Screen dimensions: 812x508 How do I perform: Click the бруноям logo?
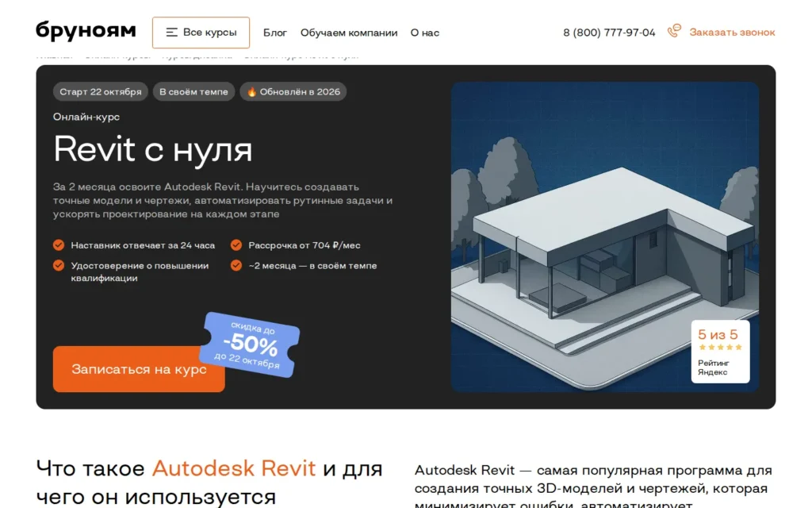[x=86, y=31]
